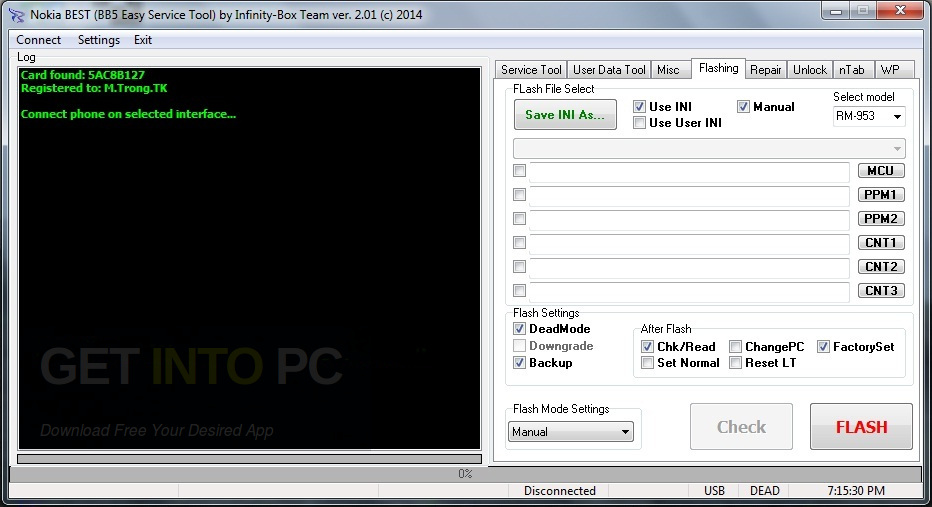Image resolution: width=932 pixels, height=507 pixels.
Task: Switch to the Service Tool tab
Action: pyautogui.click(x=531, y=70)
